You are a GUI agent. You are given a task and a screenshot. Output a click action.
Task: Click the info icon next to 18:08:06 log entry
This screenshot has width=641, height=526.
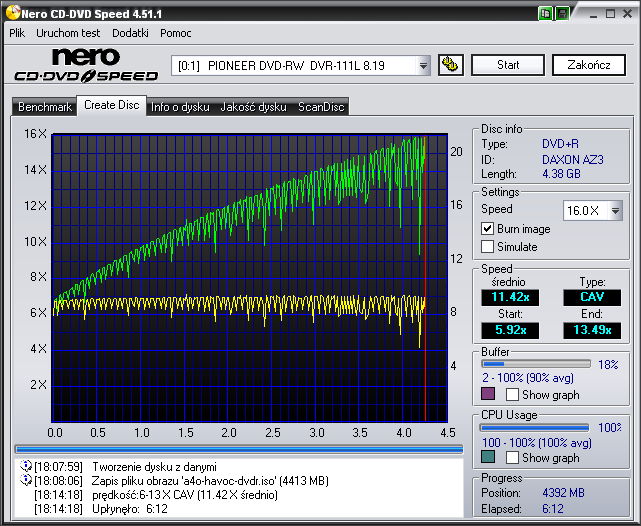25,480
